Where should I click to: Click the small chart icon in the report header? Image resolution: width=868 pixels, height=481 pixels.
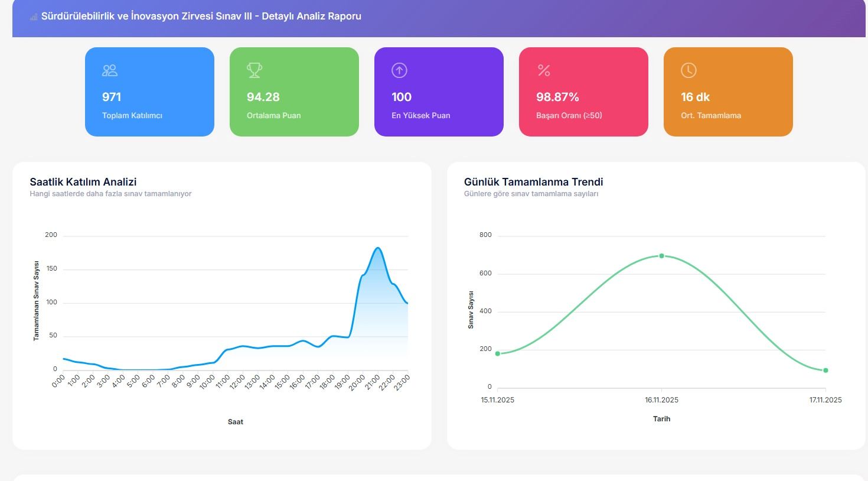pos(34,17)
